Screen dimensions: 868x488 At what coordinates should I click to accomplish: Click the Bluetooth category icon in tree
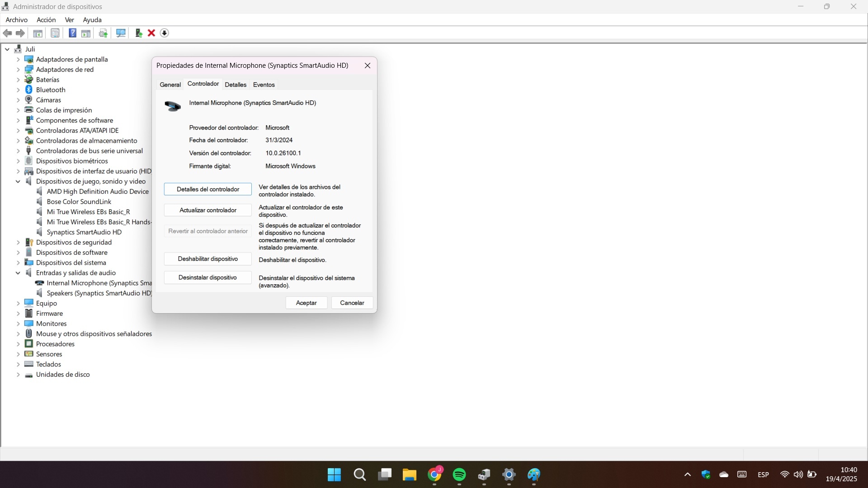[x=29, y=90]
